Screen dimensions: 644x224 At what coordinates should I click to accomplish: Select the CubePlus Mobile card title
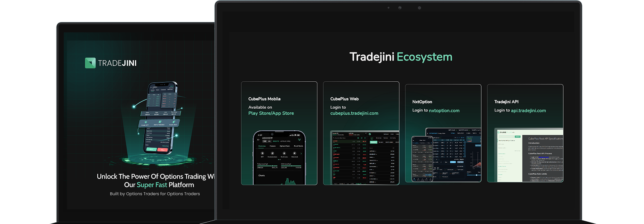[264, 99]
